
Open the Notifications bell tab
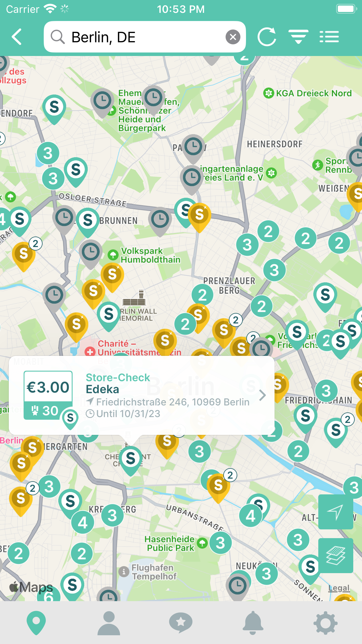[253, 623]
